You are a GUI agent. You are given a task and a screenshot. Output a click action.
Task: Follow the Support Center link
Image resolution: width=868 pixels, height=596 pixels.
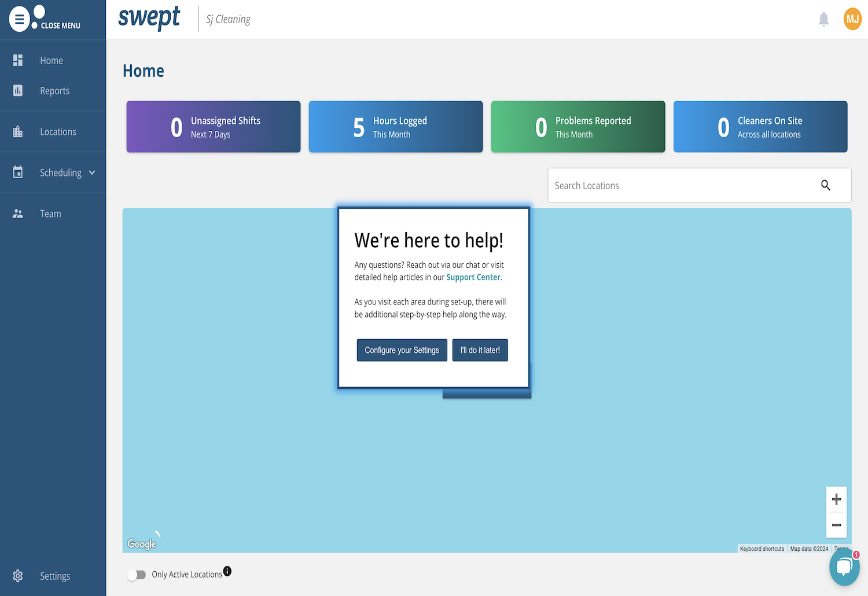click(473, 277)
